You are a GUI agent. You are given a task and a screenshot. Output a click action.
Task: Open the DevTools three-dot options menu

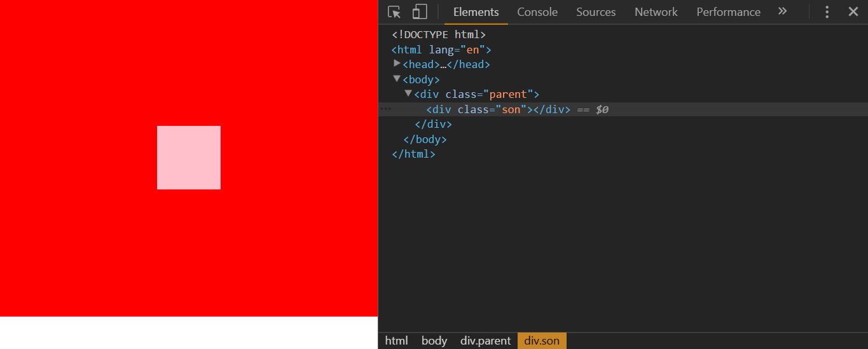pos(827,12)
